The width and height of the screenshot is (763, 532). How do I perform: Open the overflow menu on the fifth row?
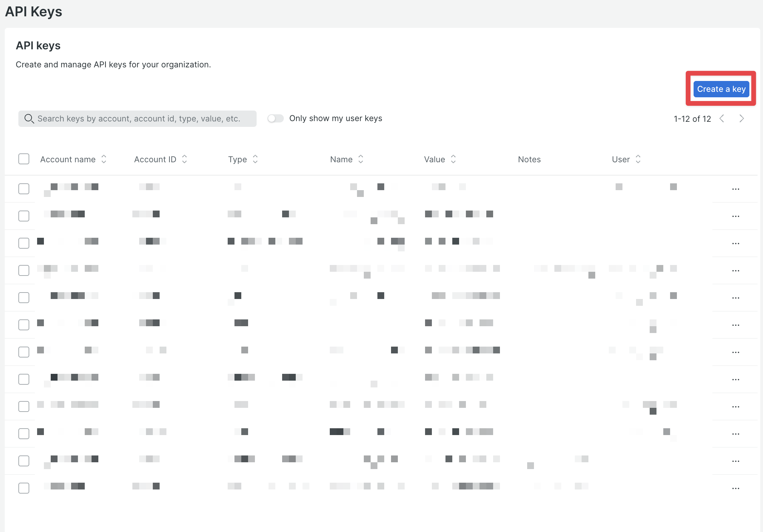point(736,298)
